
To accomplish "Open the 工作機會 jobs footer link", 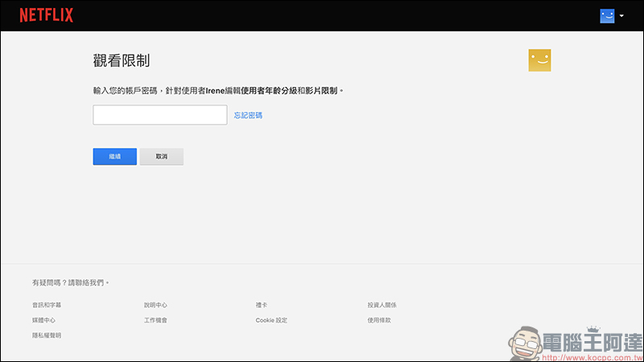I will pyautogui.click(x=155, y=320).
